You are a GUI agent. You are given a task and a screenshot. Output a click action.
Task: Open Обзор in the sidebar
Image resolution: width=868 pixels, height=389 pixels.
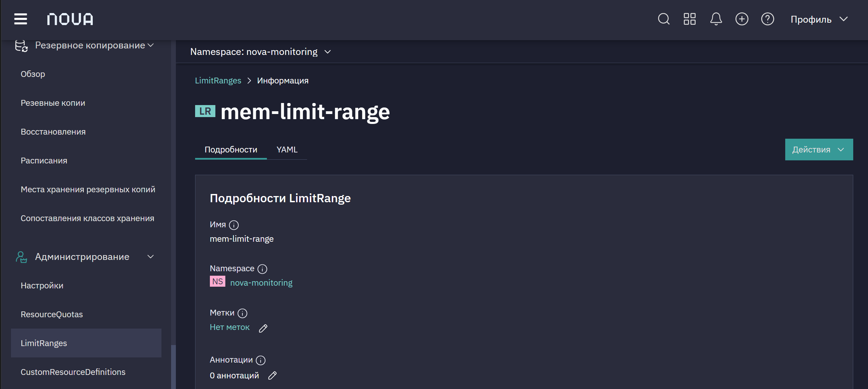[33, 74]
